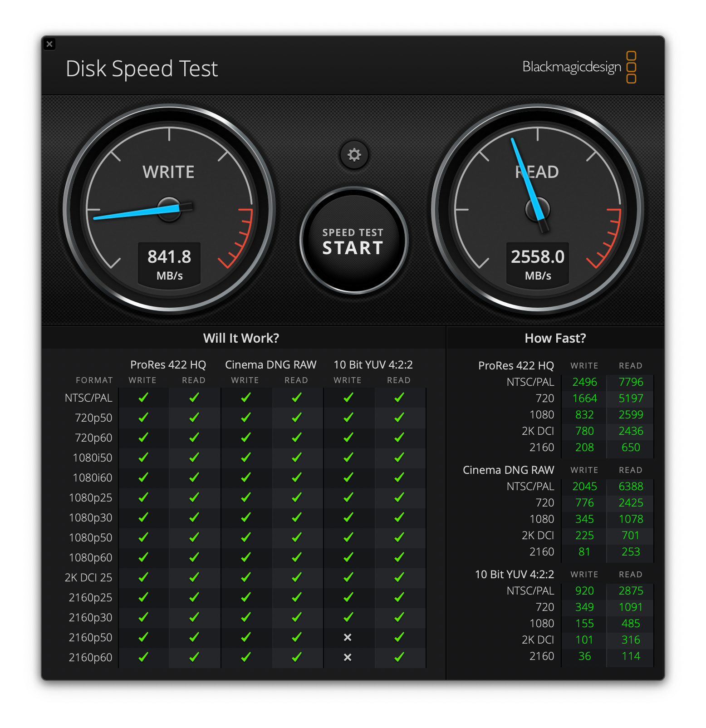Click the FORMAT column label
The image size is (706, 728).
tap(94, 380)
